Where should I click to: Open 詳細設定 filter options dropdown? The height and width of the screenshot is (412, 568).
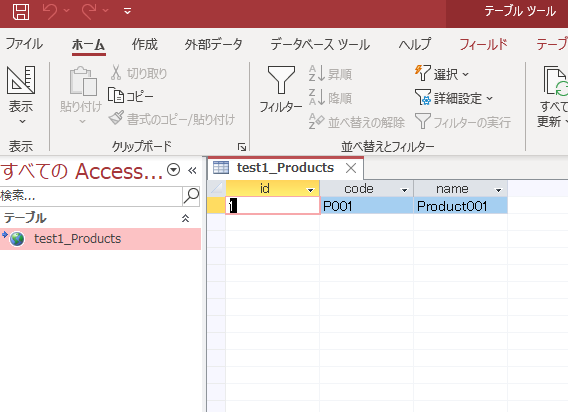[x=454, y=98]
